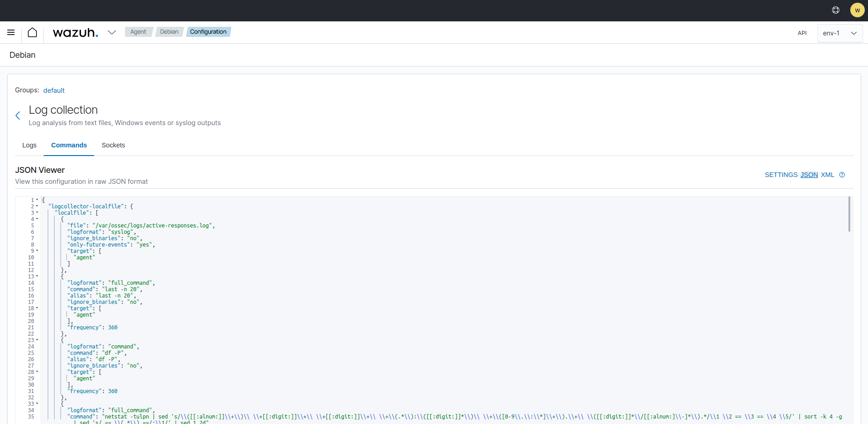The image size is (868, 424).
Task: Switch view to XML
Action: [828, 175]
